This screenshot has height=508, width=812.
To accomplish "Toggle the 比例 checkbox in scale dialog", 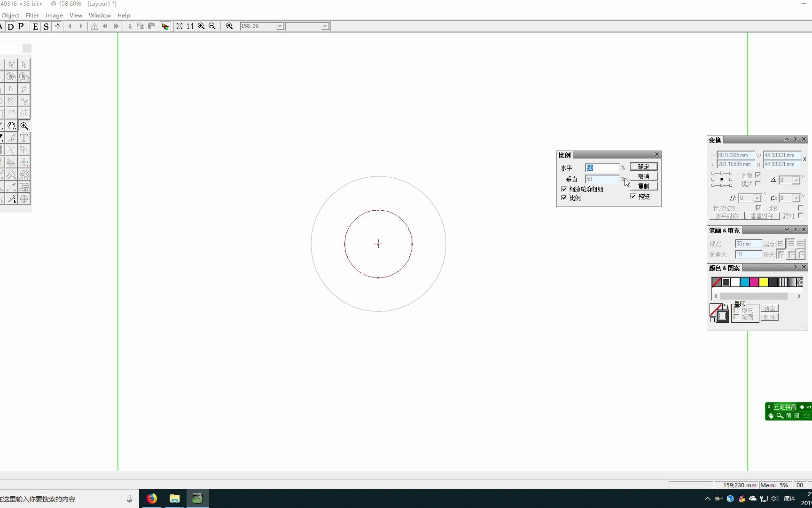I will click(x=564, y=198).
